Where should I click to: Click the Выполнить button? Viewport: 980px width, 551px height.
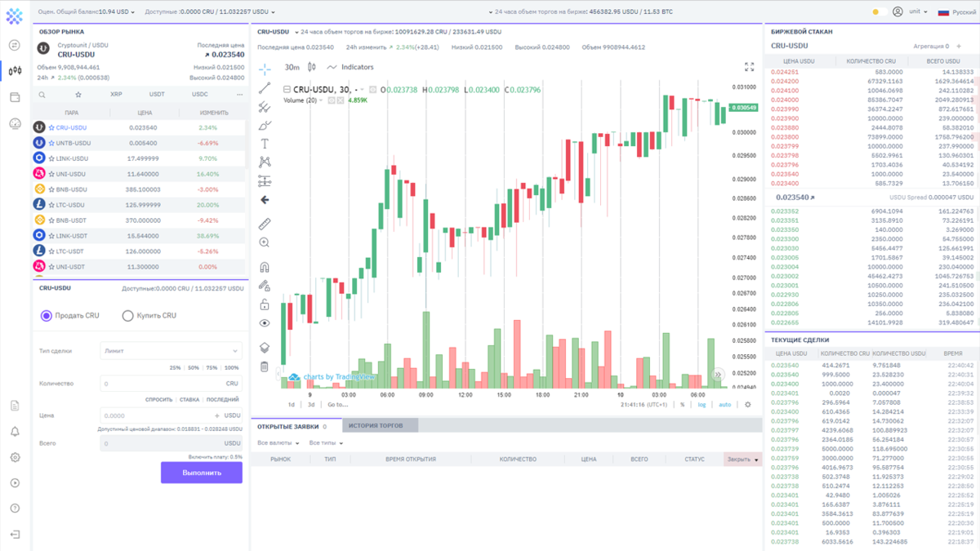click(x=201, y=473)
